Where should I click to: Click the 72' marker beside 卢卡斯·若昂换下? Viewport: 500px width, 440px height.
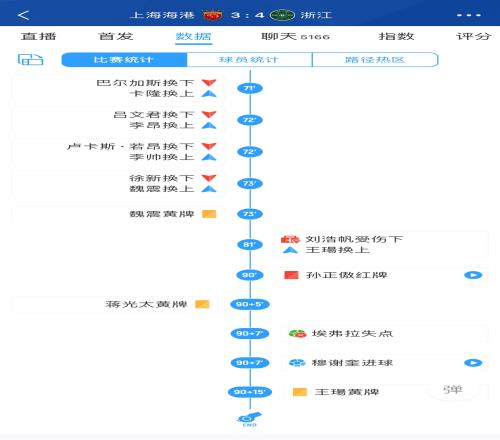click(x=250, y=152)
